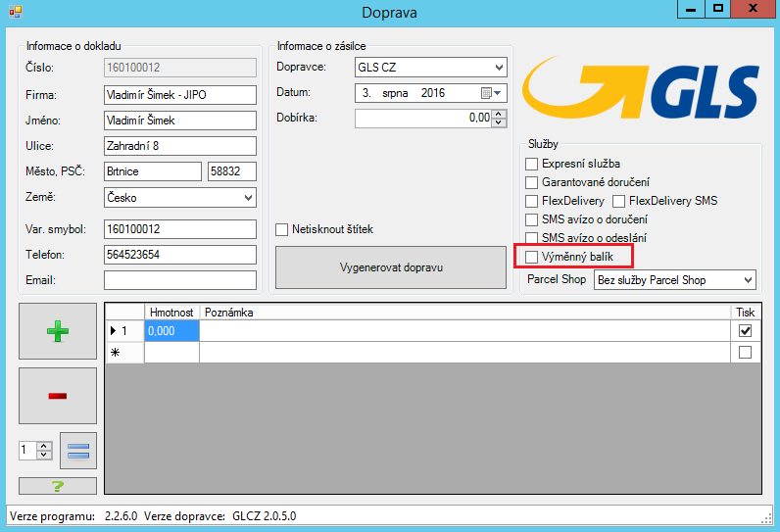Check Netisknout štítek option

pyautogui.click(x=282, y=229)
